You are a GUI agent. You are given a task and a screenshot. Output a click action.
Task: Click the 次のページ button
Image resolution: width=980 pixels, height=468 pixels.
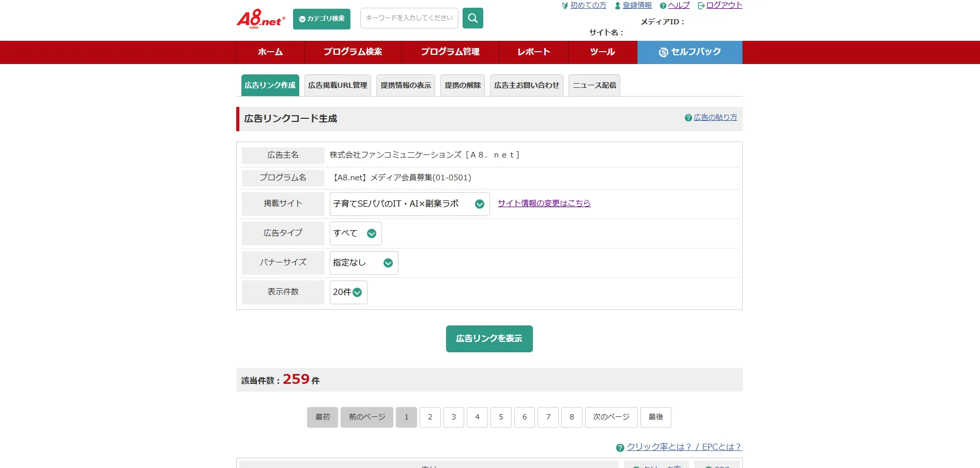(x=611, y=417)
